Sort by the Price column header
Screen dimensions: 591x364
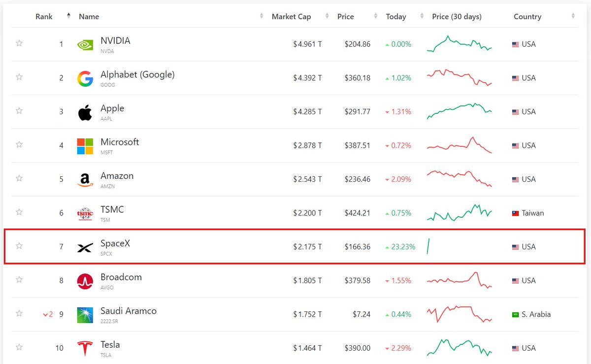[346, 16]
